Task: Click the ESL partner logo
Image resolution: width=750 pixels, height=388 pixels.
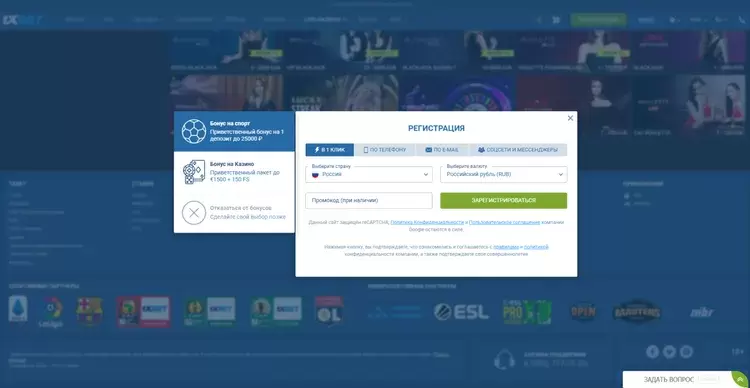Action: coord(461,312)
